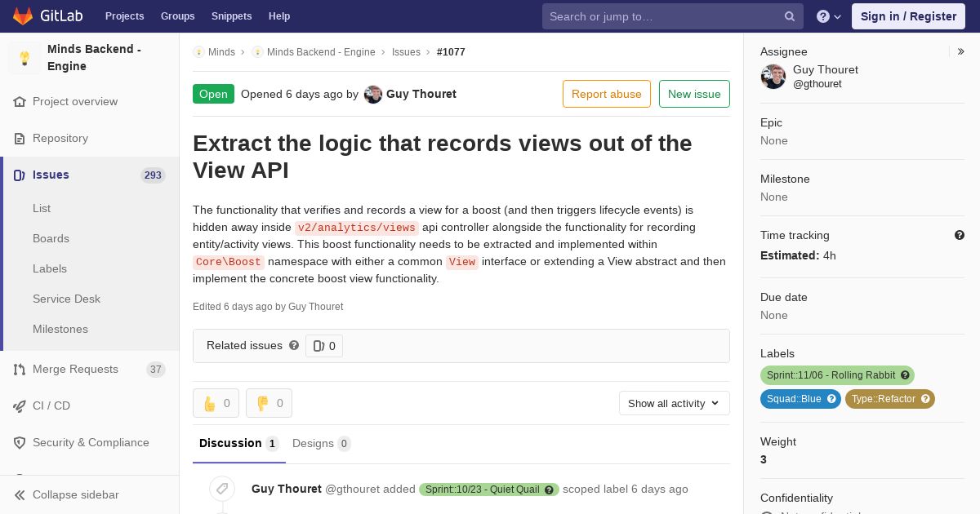Viewport: 980px width, 514px height.
Task: Click the Merge Requests count badge 37
Action: click(x=155, y=370)
